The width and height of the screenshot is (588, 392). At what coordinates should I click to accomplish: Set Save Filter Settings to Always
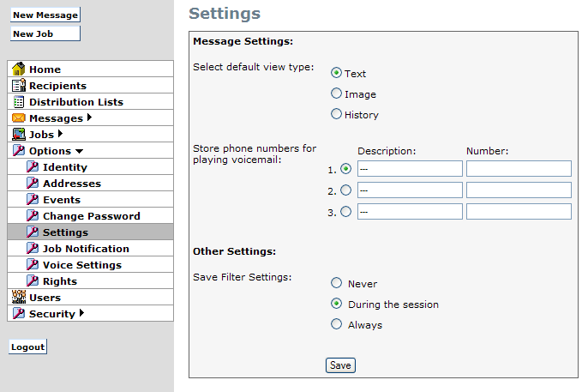[x=337, y=325]
